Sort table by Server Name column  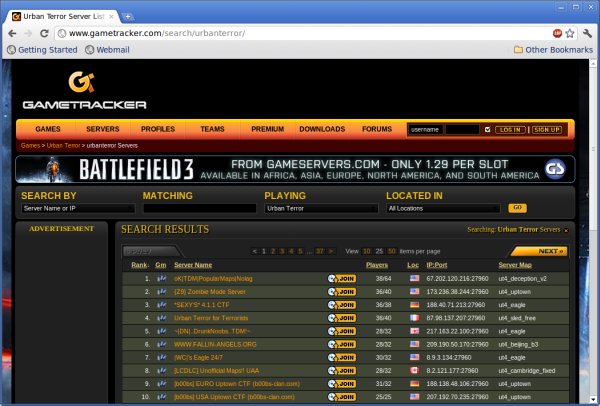coord(193,265)
